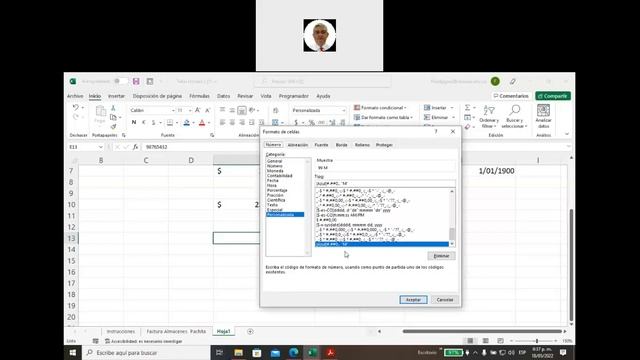Open Buscar y seleccionar
The image size is (640, 360).
click(x=515, y=116)
